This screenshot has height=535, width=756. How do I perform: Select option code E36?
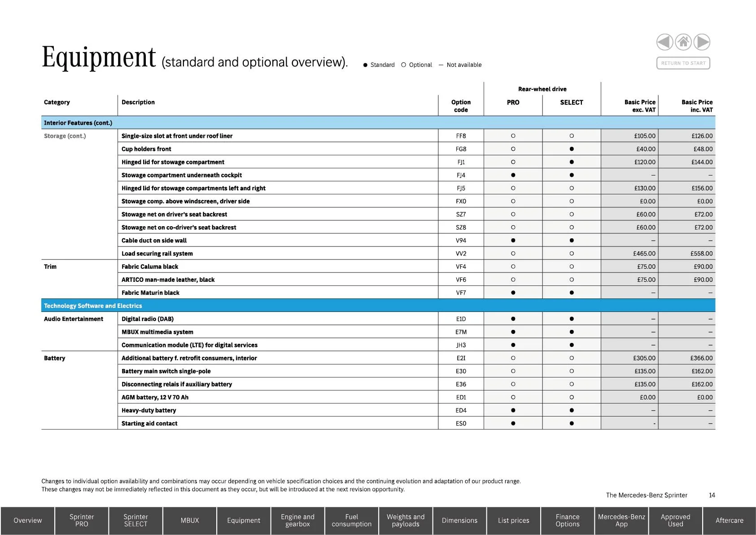[461, 385]
